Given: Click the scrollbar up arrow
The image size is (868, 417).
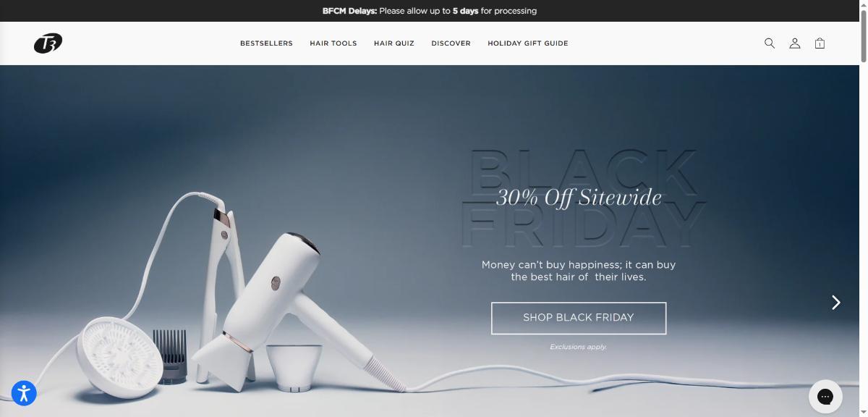Looking at the screenshot, I should point(864,4).
